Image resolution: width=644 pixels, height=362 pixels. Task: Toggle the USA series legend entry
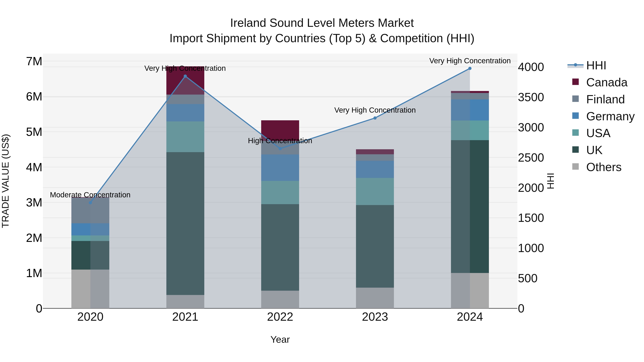(x=591, y=133)
